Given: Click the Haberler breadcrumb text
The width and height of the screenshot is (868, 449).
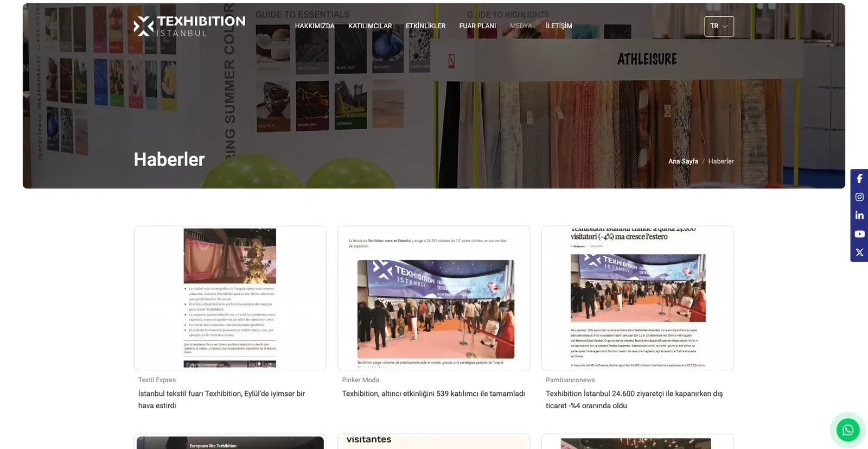Looking at the screenshot, I should [721, 161].
